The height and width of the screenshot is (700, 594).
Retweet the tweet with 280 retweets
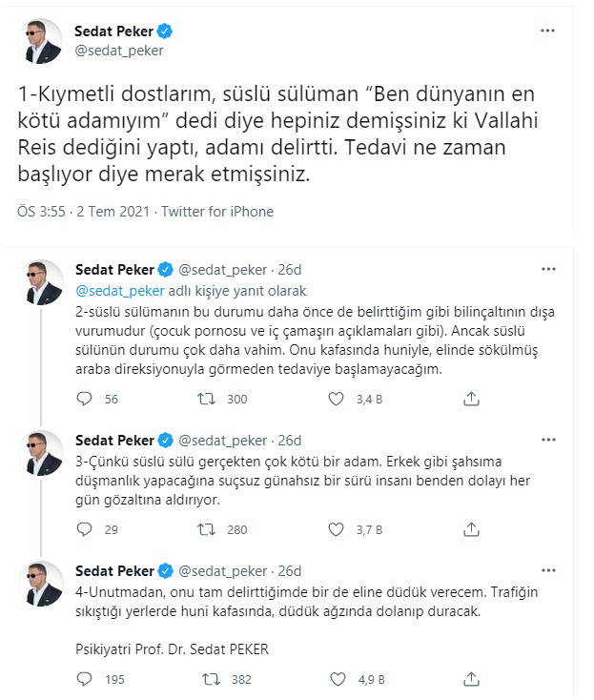207,529
